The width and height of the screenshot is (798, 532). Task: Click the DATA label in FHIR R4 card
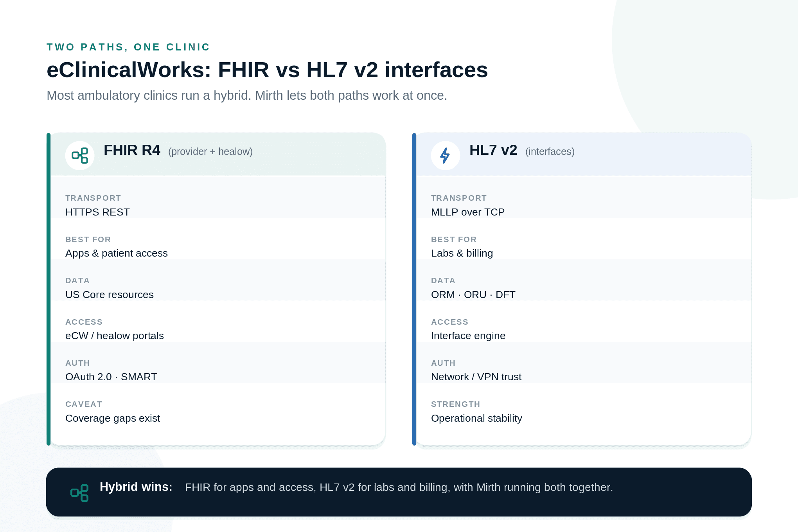[x=77, y=280]
